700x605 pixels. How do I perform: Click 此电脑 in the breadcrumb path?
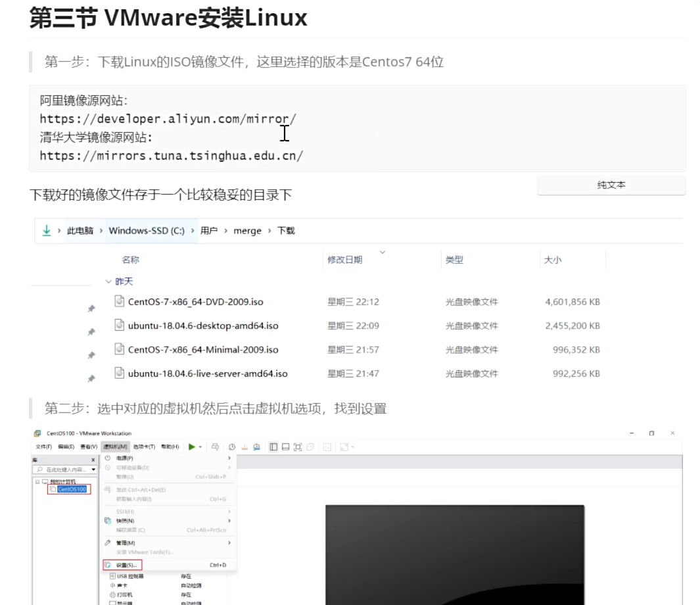click(80, 230)
